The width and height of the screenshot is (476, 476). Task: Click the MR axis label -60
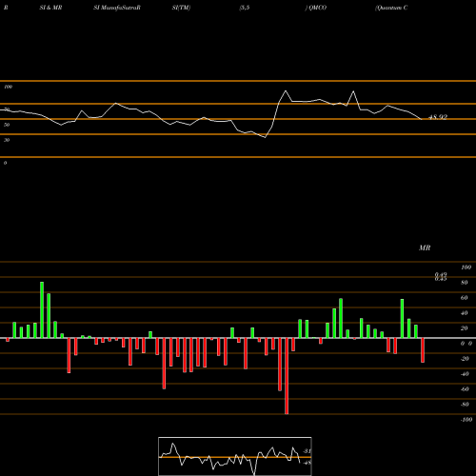coord(465,389)
